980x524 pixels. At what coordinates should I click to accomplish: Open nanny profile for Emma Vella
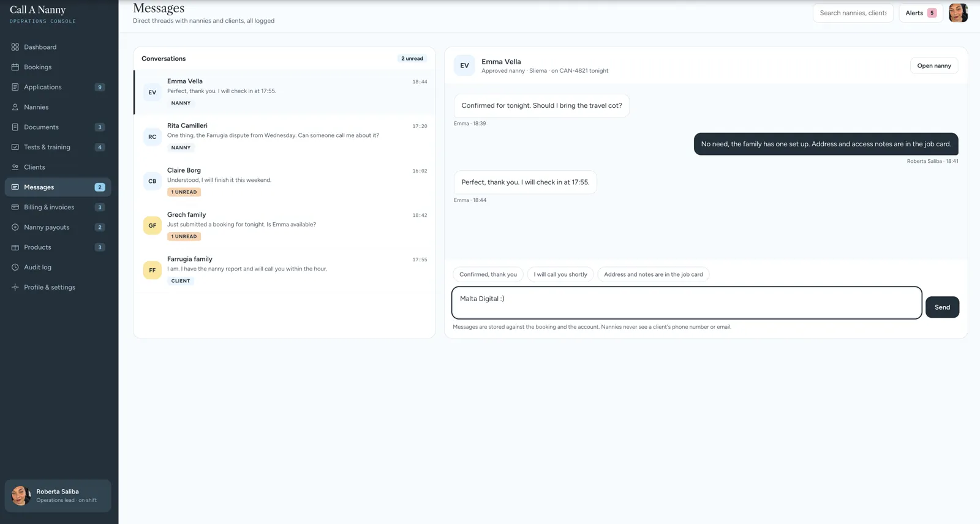[934, 65]
